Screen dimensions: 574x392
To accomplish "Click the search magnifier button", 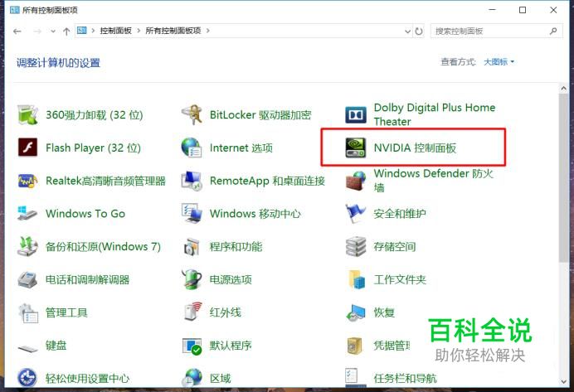I will 553,31.
